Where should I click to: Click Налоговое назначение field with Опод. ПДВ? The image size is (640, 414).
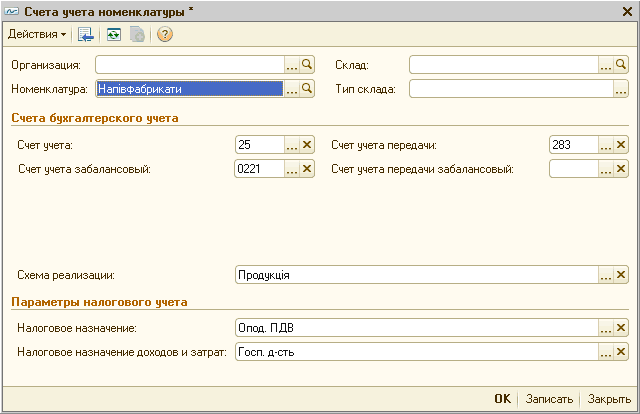pos(417,327)
